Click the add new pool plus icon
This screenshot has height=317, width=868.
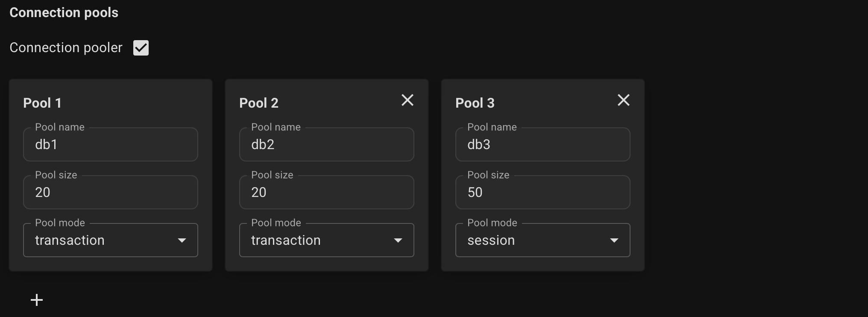pos(37,300)
